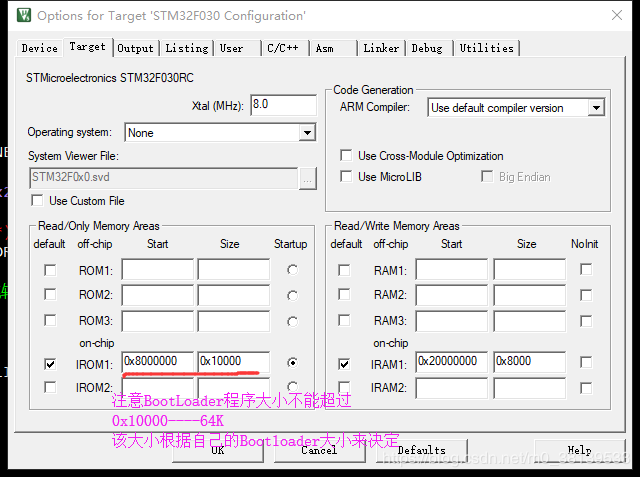Click the ROM2 Start address field
Screen dimensions: 640x477
point(158,295)
